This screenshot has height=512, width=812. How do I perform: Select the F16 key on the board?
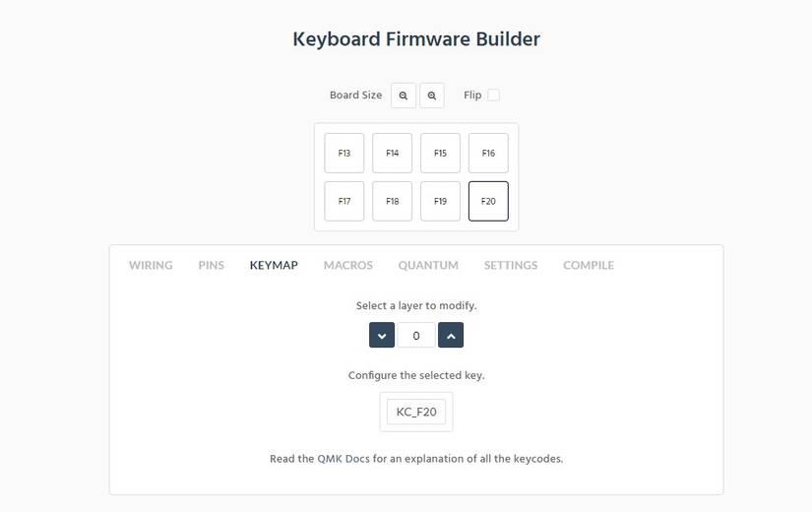click(488, 154)
